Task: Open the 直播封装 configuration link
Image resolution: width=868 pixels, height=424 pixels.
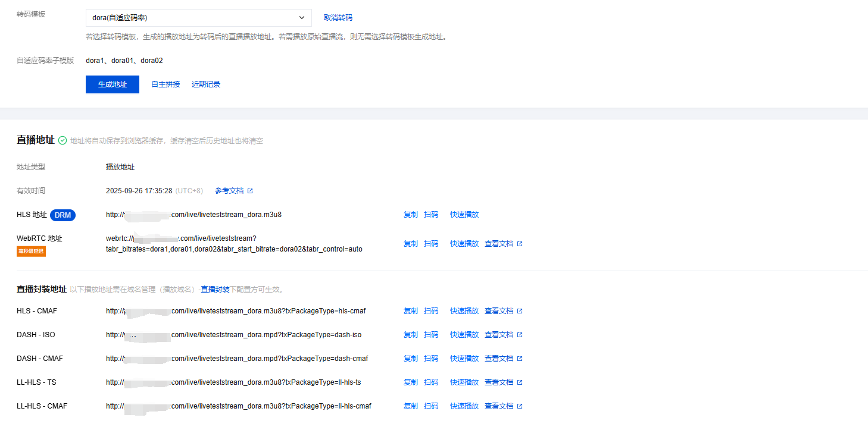Action: (215, 290)
